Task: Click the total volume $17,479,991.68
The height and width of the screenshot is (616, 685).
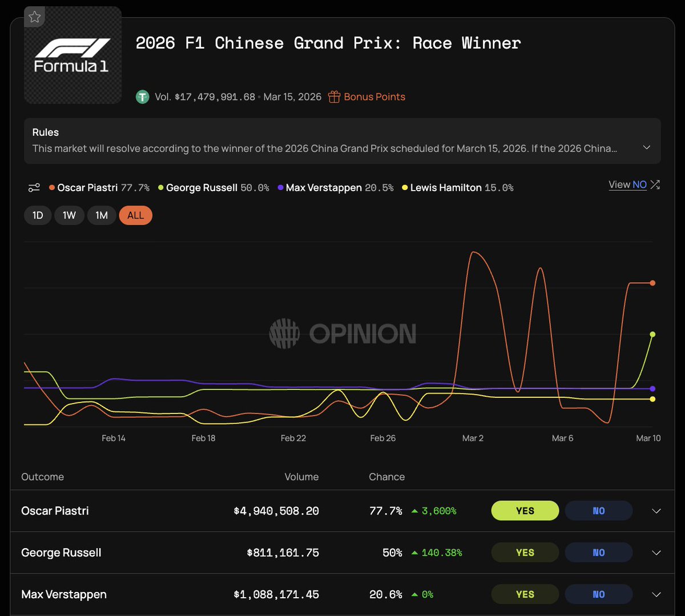Action: click(214, 97)
